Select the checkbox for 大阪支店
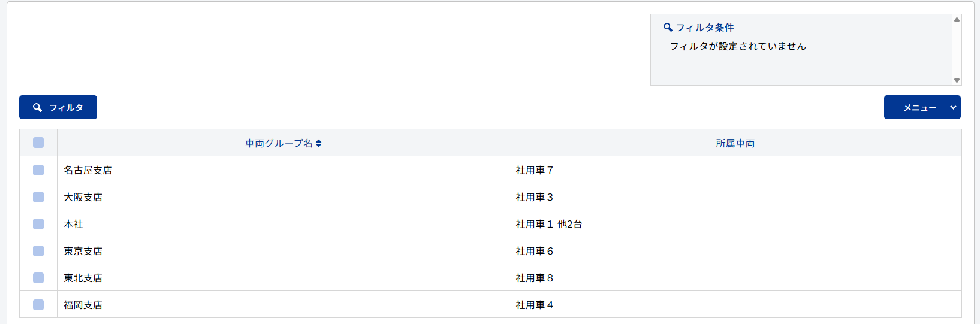 coord(38,197)
